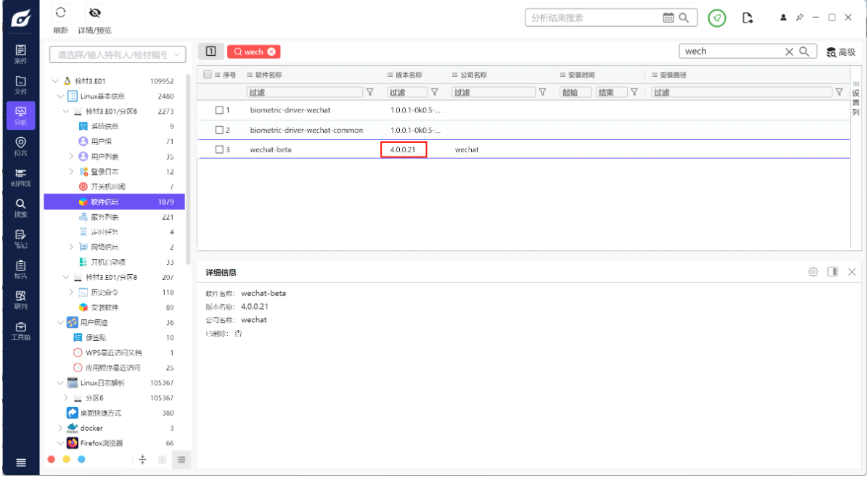Open the 持有人/检材编号 dropdown

pos(118,54)
